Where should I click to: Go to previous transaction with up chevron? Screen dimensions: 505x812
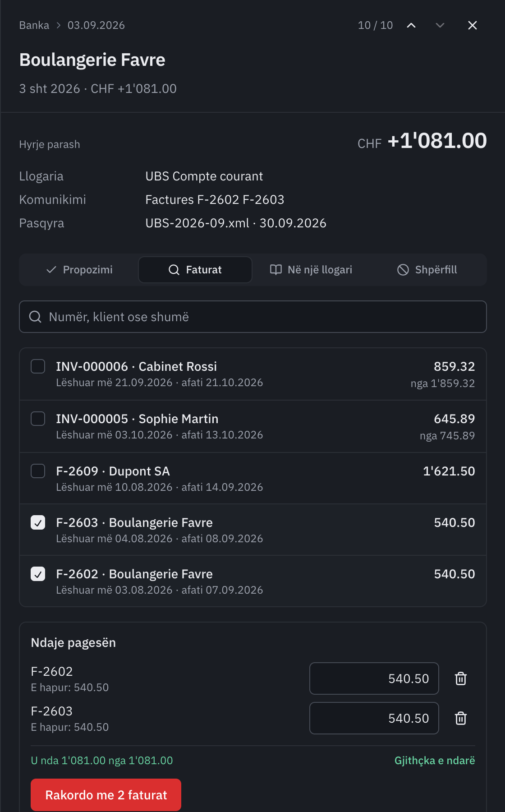tap(411, 25)
